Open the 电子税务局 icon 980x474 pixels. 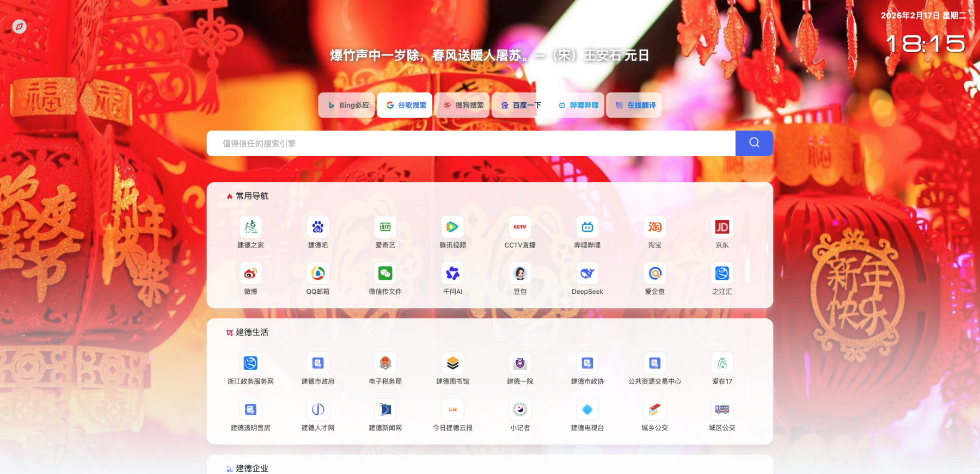click(x=385, y=363)
